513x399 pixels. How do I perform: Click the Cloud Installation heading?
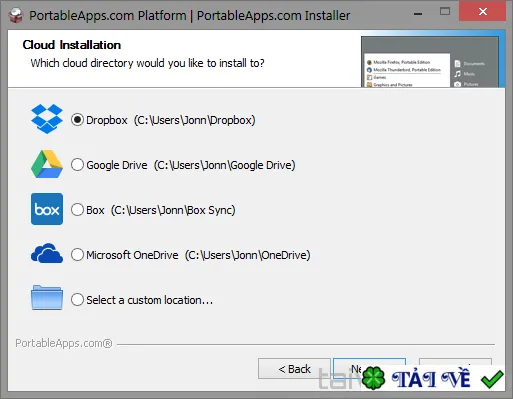point(72,45)
